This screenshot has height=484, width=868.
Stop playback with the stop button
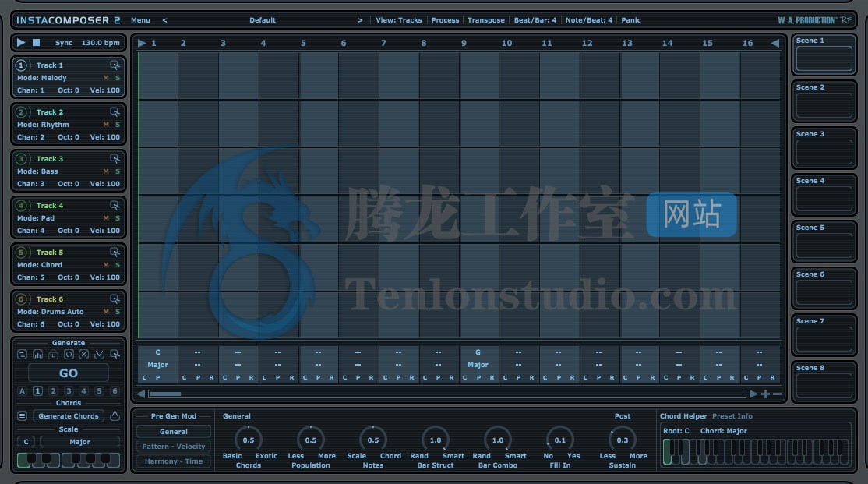point(36,43)
